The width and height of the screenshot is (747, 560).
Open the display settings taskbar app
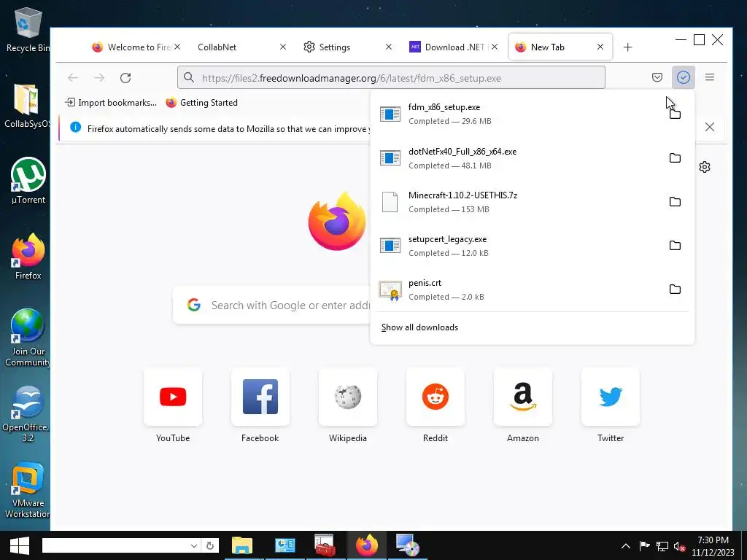point(285,545)
